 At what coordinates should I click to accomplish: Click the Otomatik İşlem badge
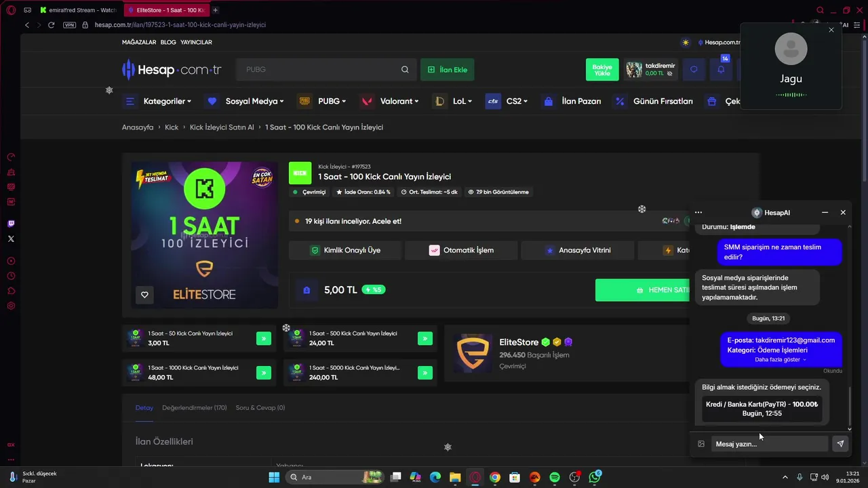tap(461, 250)
